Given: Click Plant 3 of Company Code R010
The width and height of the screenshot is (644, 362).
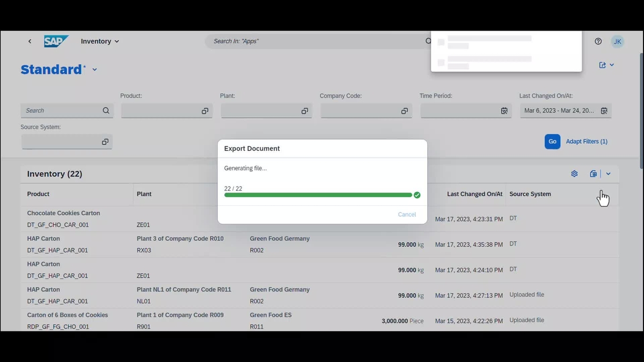Looking at the screenshot, I should tap(180, 239).
